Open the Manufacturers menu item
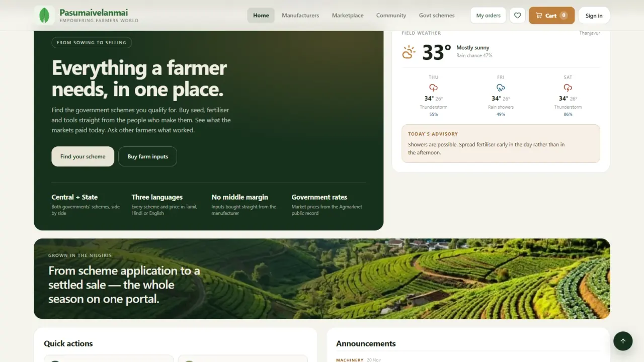Screen dimensions: 644x362 300,16
